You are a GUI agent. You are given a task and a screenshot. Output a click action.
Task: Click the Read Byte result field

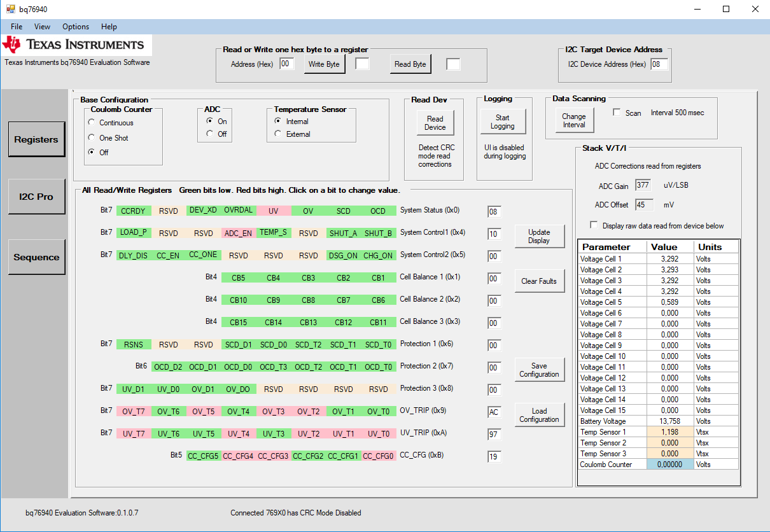coord(453,64)
